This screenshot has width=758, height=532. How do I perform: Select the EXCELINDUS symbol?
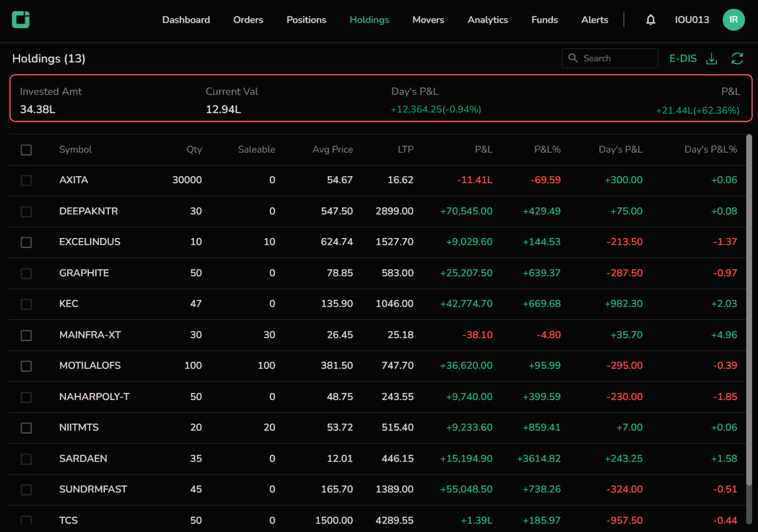90,242
